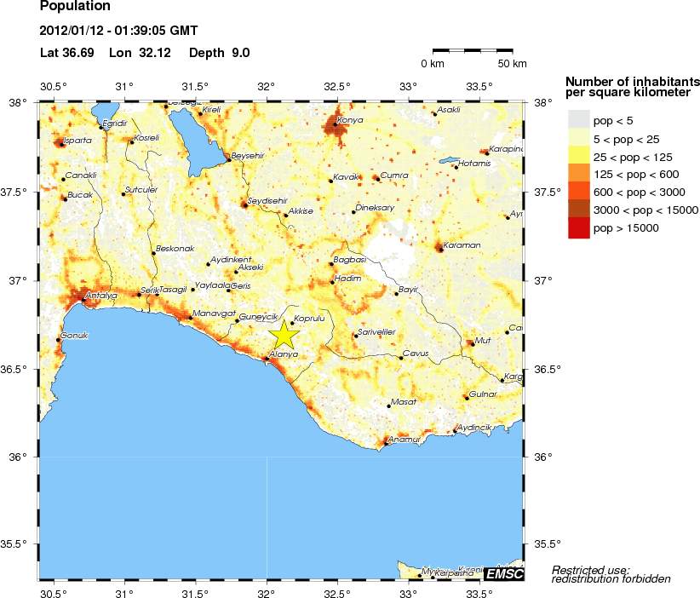700x598 pixels.
Task: Click the Cumra city label
Action: (394, 175)
